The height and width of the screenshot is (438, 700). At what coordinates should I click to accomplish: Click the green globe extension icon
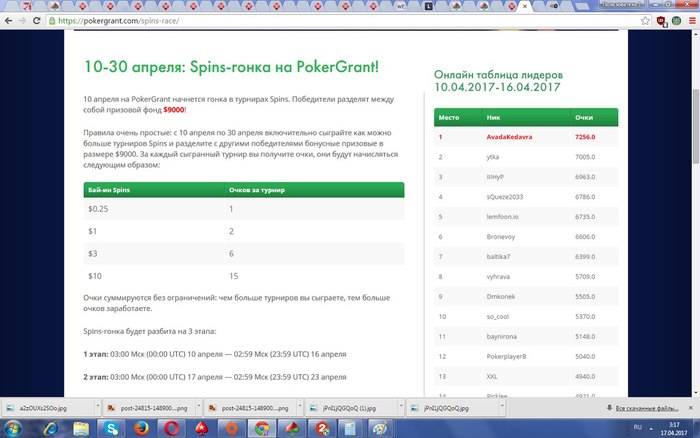click(x=676, y=21)
